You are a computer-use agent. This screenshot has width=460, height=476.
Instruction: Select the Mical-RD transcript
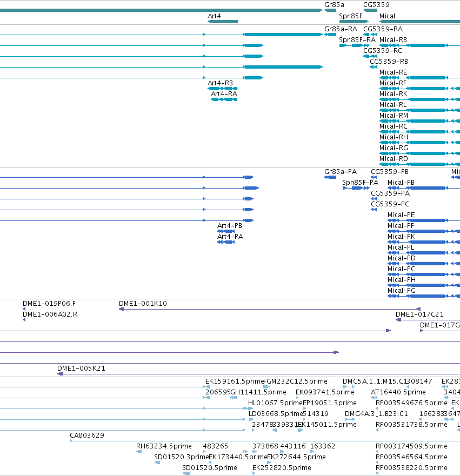coord(419,164)
